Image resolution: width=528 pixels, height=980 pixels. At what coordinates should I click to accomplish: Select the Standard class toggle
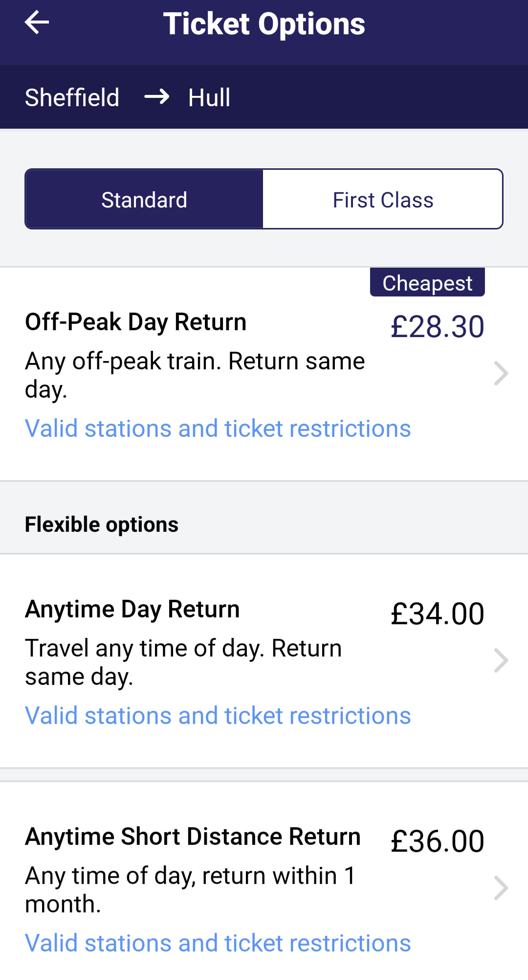coord(144,200)
